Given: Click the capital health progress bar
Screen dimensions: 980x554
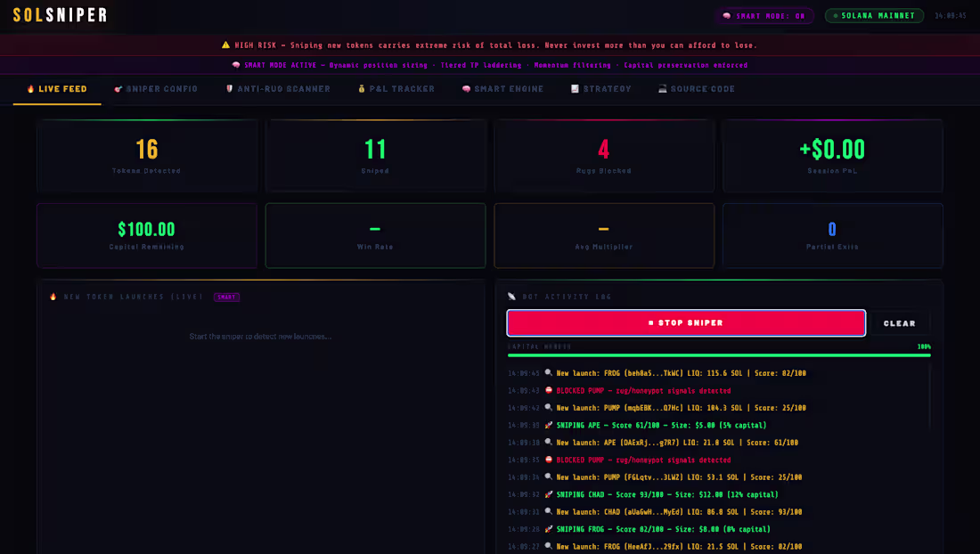Looking at the screenshot, I should pos(719,355).
